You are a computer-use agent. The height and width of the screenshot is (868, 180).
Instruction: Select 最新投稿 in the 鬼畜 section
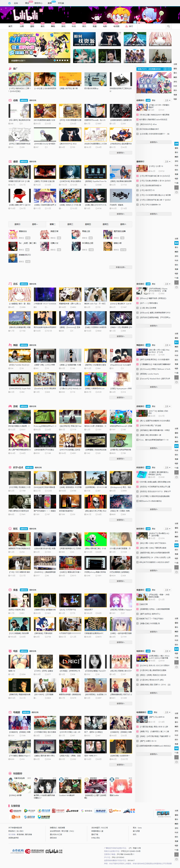[x=33, y=590]
